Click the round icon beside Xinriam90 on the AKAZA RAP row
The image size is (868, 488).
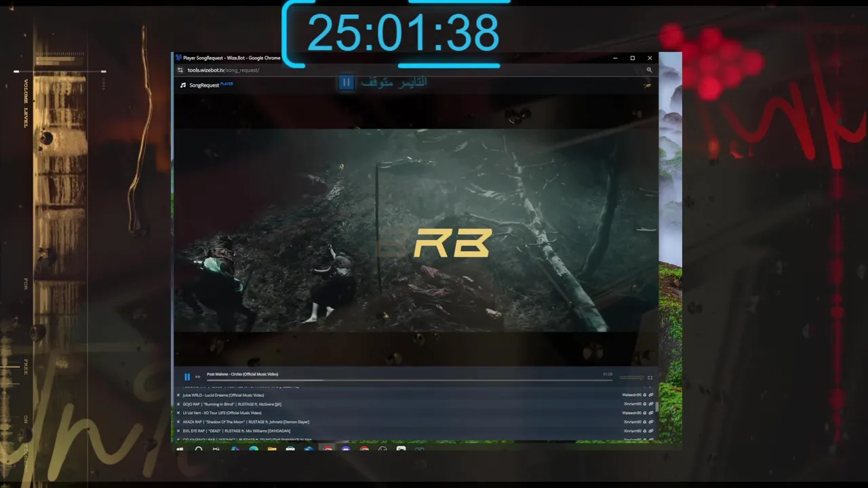coord(645,422)
